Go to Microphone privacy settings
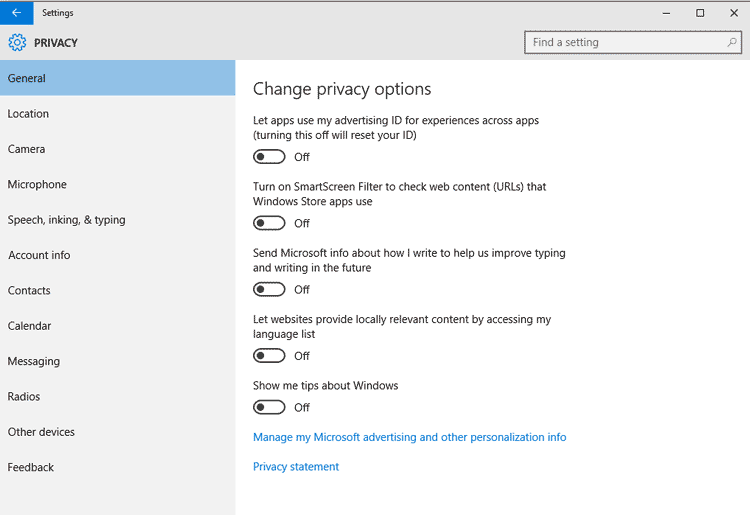 [x=118, y=184]
